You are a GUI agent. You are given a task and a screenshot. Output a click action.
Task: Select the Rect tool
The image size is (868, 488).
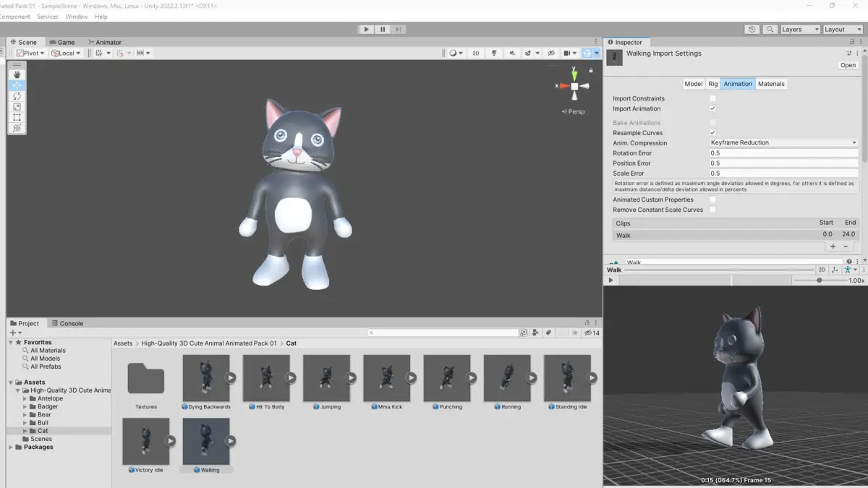click(17, 117)
